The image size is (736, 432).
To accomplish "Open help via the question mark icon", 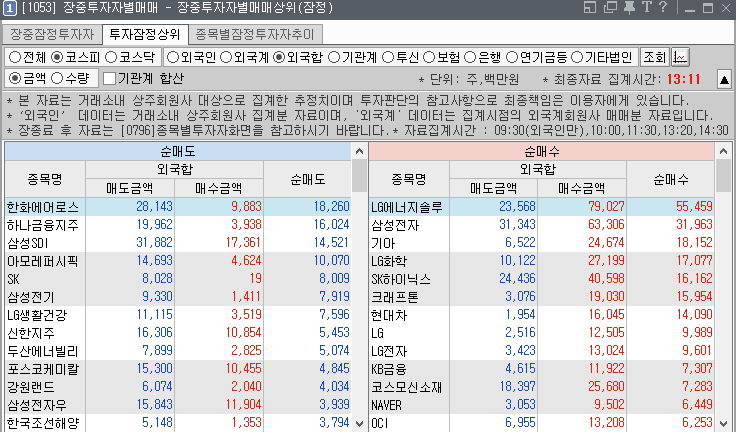I will click(x=663, y=9).
